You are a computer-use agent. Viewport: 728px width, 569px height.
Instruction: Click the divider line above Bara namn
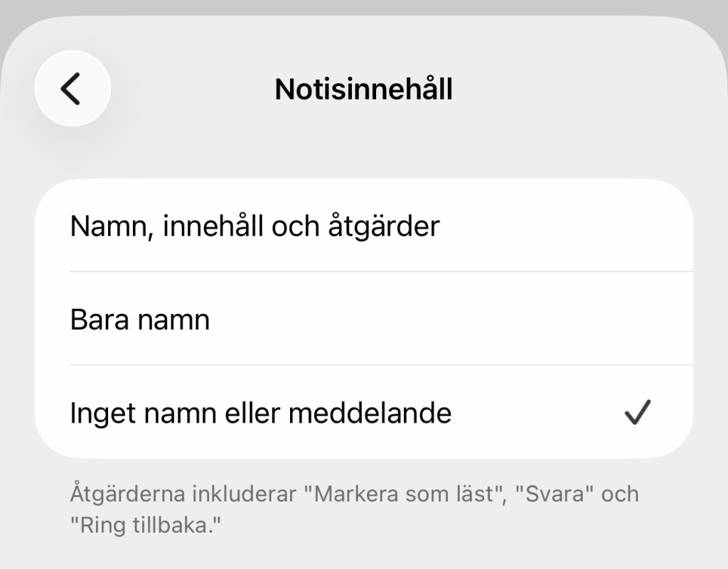380,271
